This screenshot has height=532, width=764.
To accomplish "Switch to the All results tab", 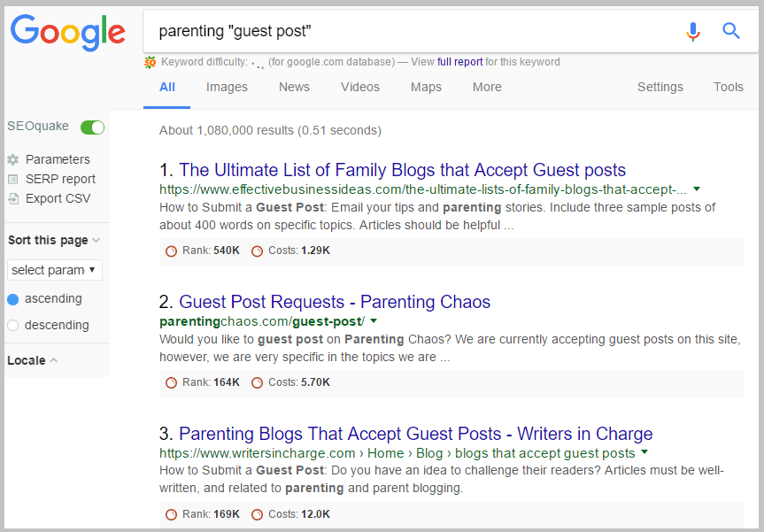I will (167, 88).
